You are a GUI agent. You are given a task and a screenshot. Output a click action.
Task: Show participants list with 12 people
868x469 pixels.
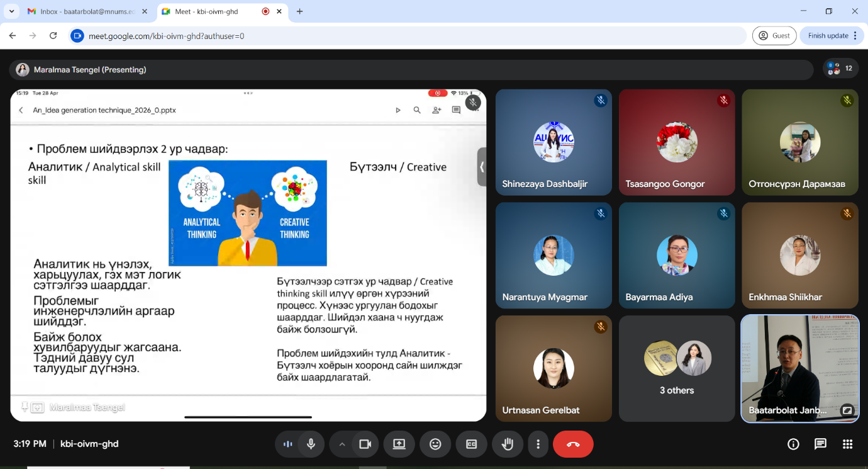click(840, 68)
